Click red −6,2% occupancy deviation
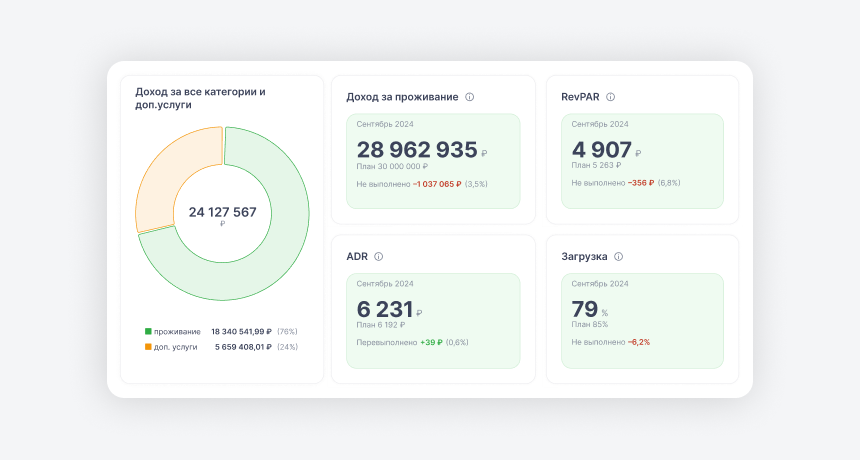The width and height of the screenshot is (860, 460). pyautogui.click(x=639, y=342)
